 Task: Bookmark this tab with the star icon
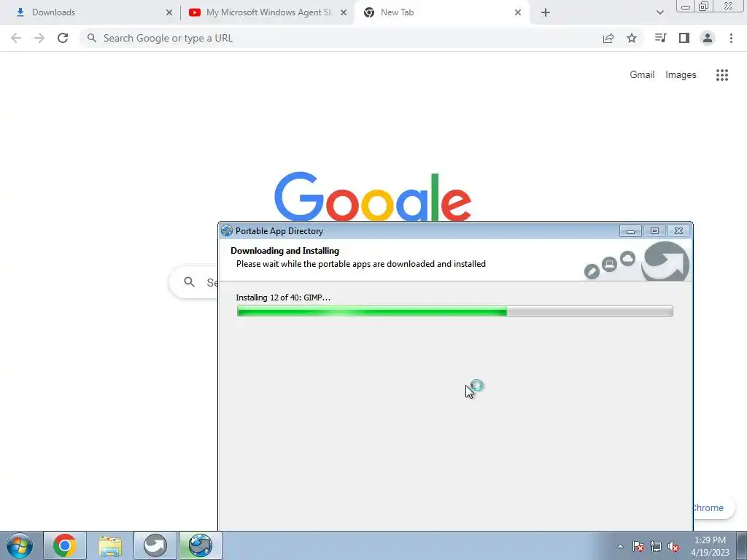[x=632, y=38]
